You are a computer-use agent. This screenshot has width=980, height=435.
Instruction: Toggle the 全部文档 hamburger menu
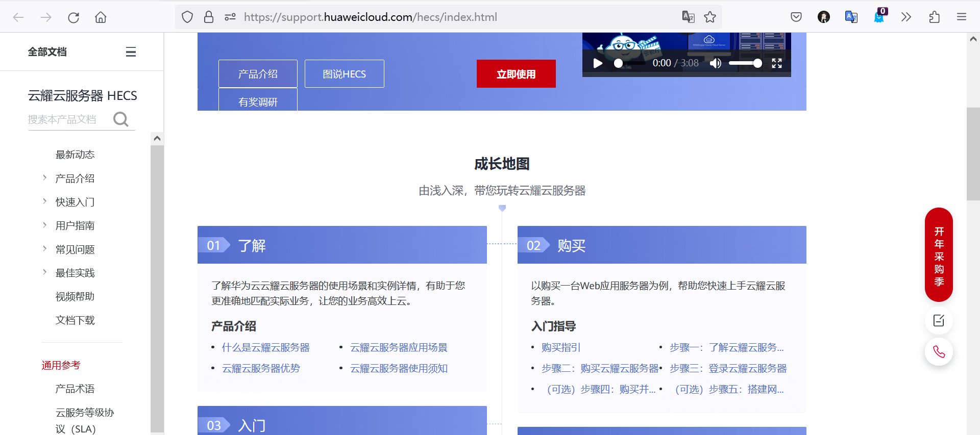point(131,52)
